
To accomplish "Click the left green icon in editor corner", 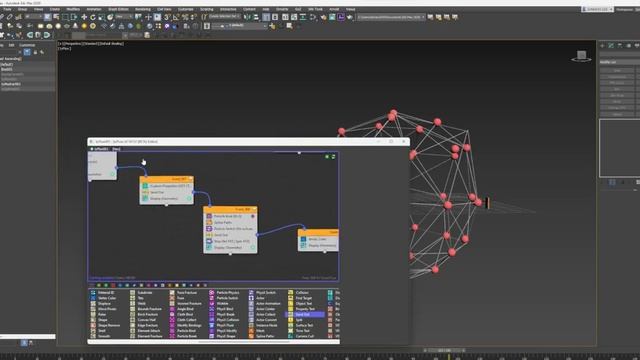I will [327, 157].
